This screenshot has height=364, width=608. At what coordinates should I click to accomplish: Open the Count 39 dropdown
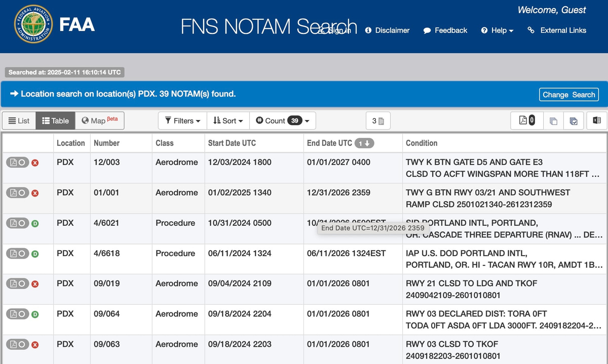282,120
